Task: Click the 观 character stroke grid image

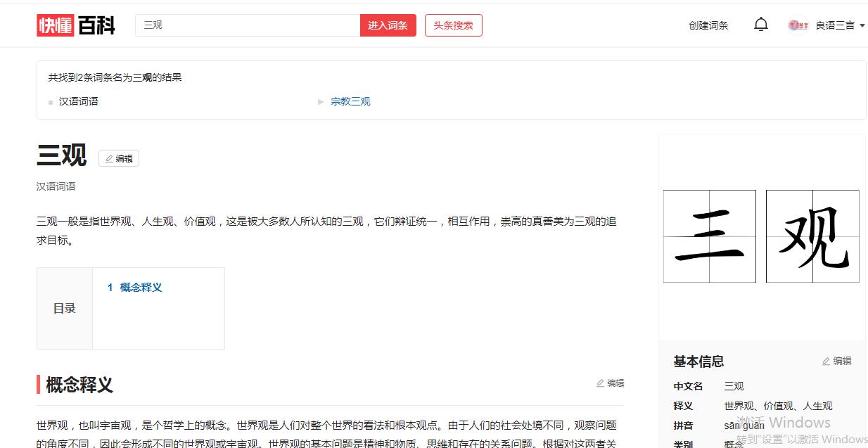Action: point(812,236)
